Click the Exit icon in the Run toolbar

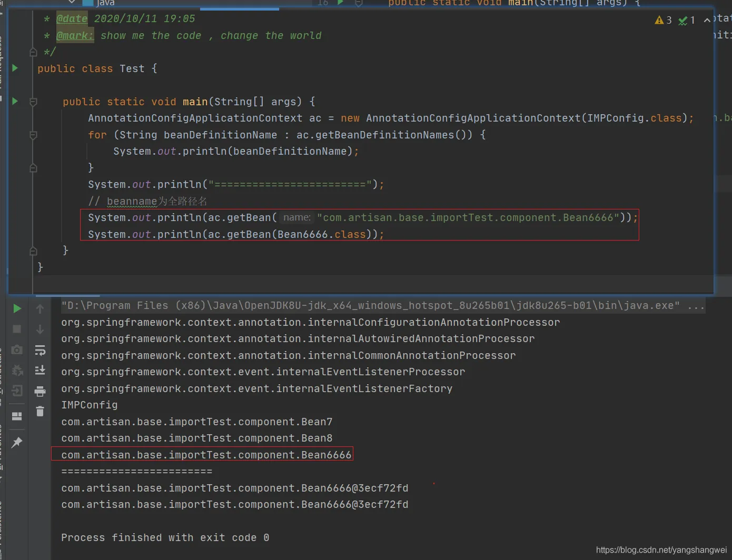tap(17, 391)
